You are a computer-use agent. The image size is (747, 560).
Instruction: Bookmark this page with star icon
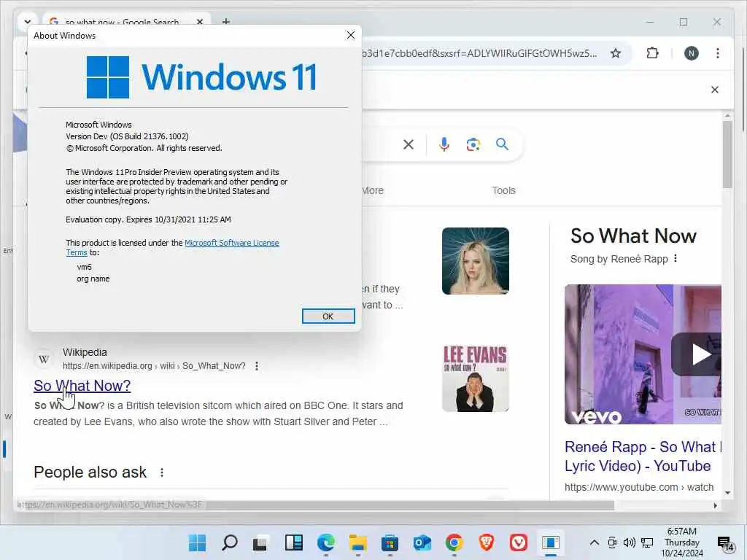click(x=616, y=53)
